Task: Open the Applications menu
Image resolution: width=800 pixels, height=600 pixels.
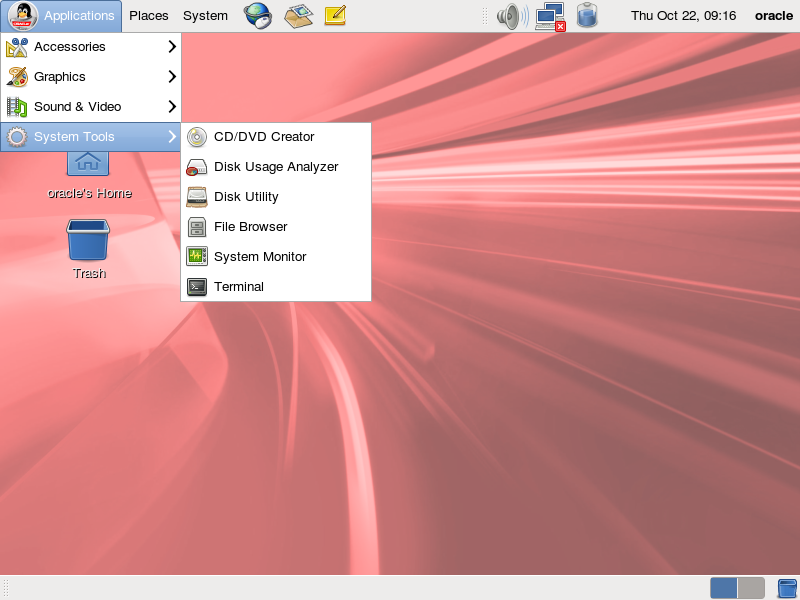Action: (x=61, y=16)
